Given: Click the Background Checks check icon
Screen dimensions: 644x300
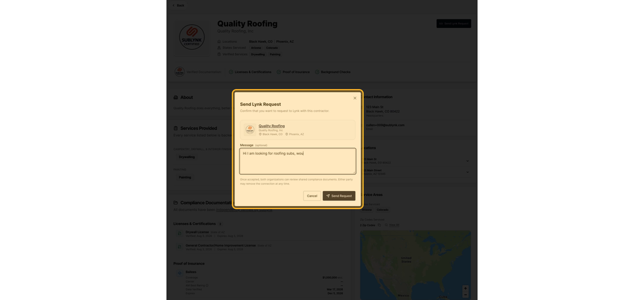Looking at the screenshot, I should (x=317, y=72).
